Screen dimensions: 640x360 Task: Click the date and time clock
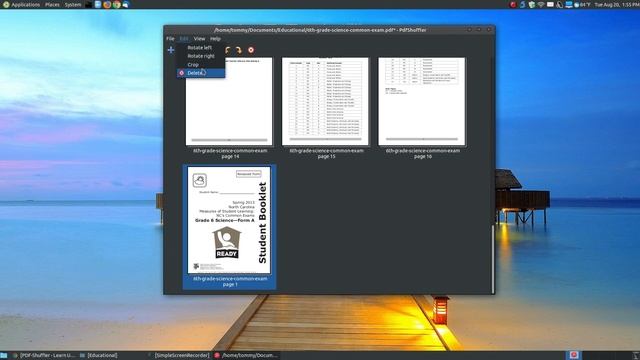[x=617, y=4]
